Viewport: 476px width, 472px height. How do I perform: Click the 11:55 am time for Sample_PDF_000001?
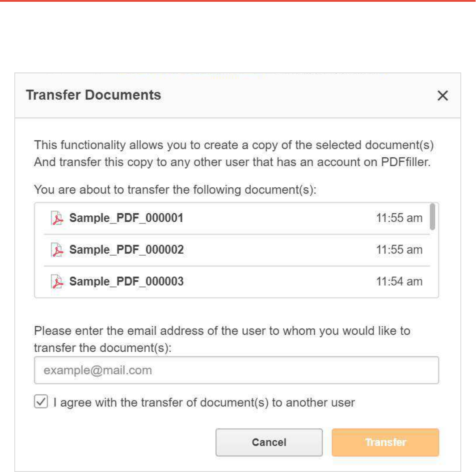400,218
